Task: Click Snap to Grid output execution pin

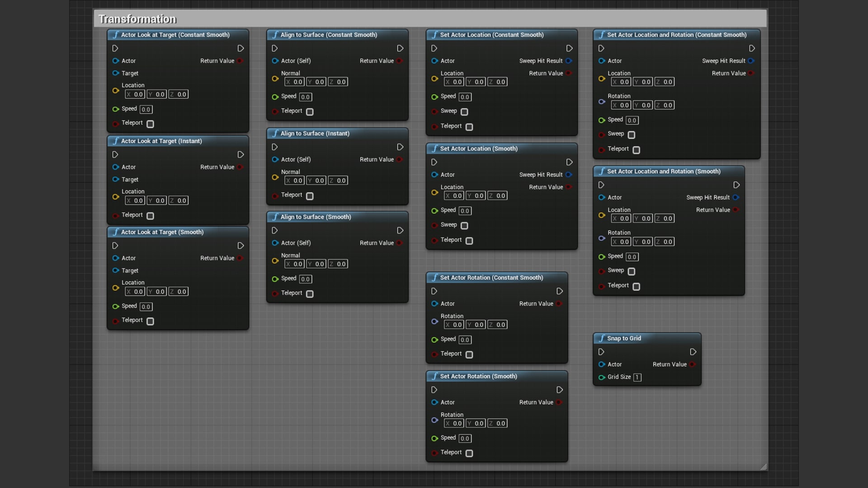Action: [693, 352]
